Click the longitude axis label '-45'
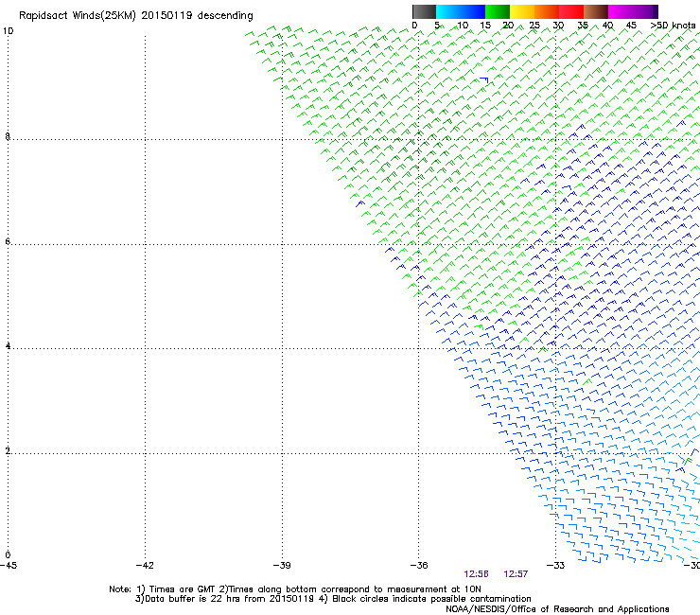The height and width of the screenshot is (615, 700). [x=9, y=566]
